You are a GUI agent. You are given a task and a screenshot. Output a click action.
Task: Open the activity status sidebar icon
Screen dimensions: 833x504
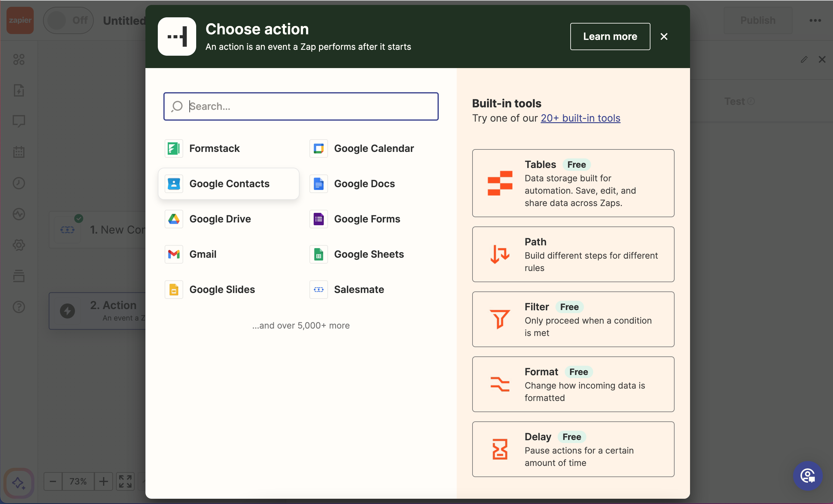tap(19, 214)
